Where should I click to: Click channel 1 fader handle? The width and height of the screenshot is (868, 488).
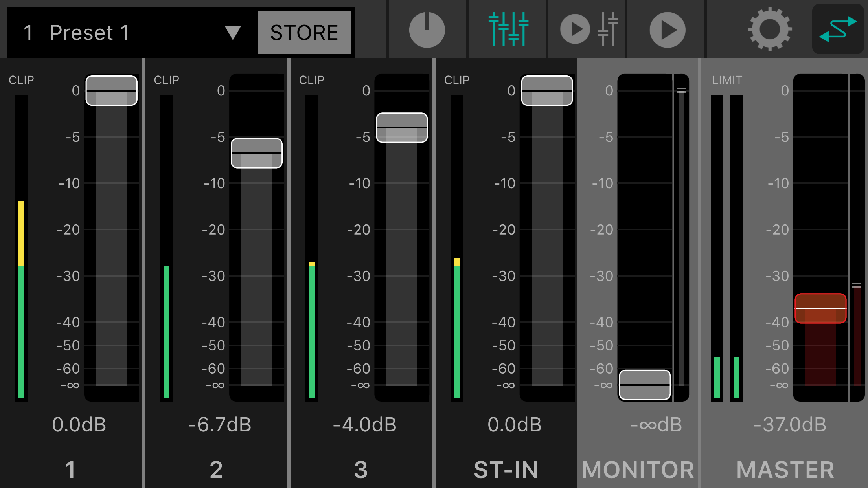pyautogui.click(x=112, y=91)
